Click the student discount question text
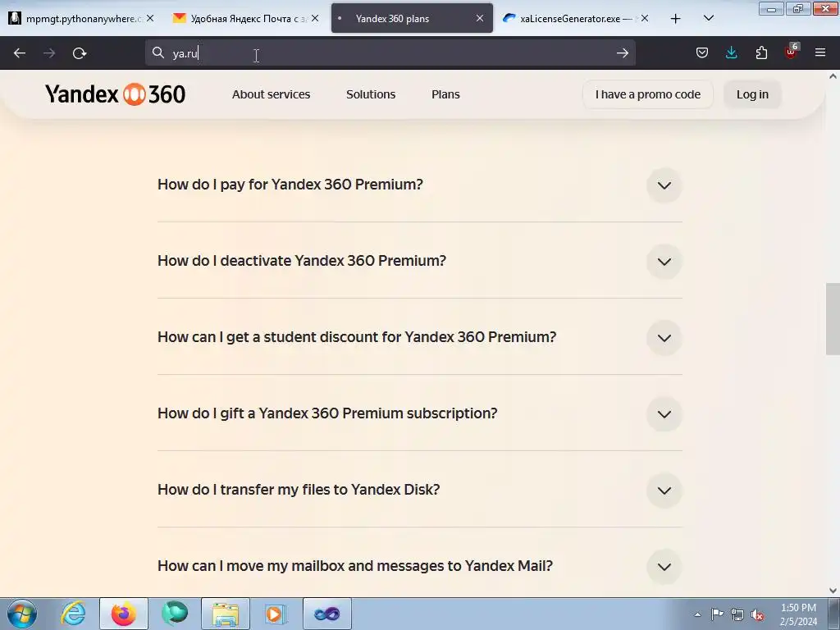 tap(357, 337)
